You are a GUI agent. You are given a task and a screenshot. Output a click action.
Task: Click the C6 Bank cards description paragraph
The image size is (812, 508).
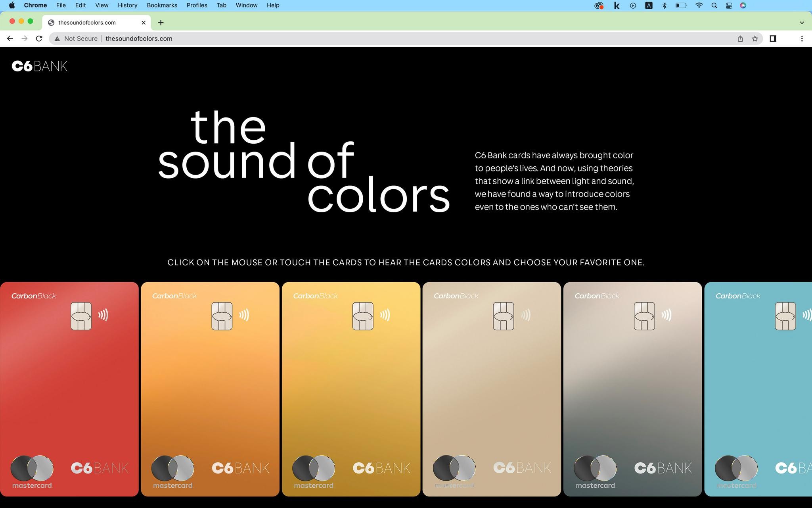pos(554,181)
